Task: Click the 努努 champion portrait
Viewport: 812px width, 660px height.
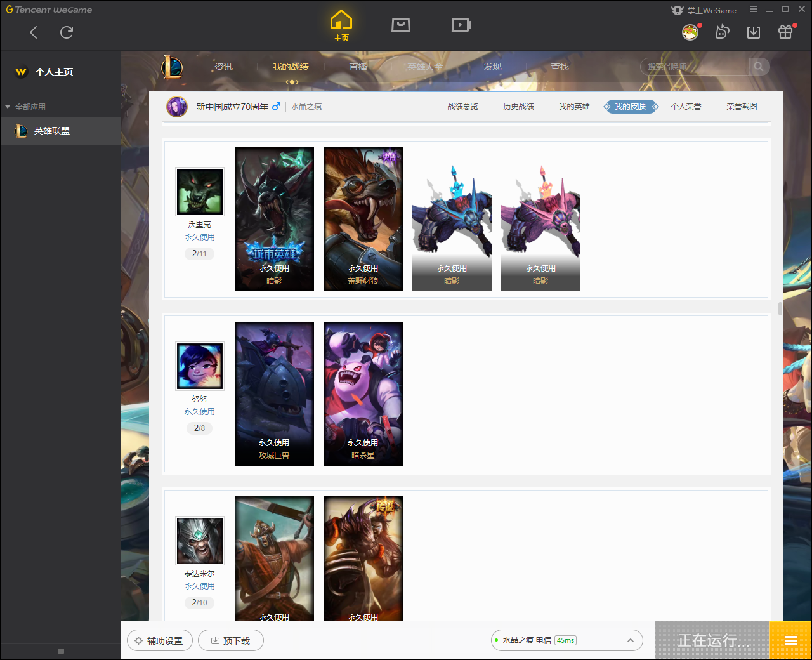Action: click(x=200, y=366)
